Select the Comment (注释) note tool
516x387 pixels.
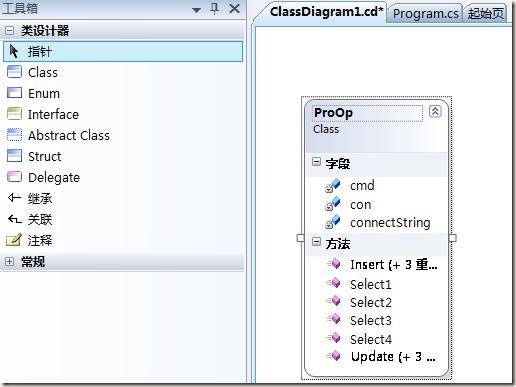14,240
